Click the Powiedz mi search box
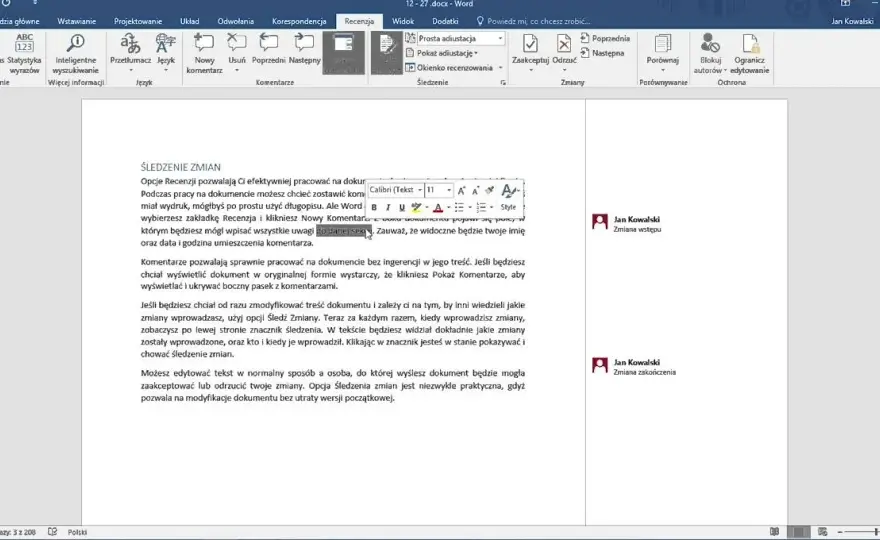880x540 pixels. (533, 21)
